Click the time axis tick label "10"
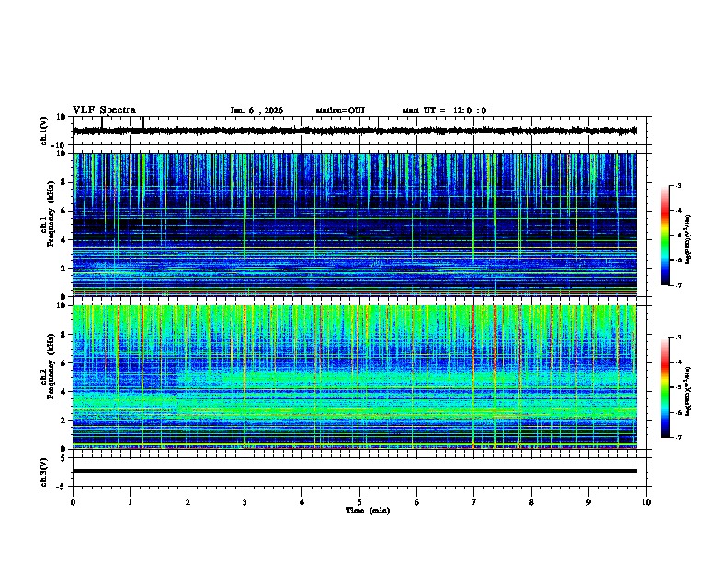The image size is (728, 563). click(646, 502)
